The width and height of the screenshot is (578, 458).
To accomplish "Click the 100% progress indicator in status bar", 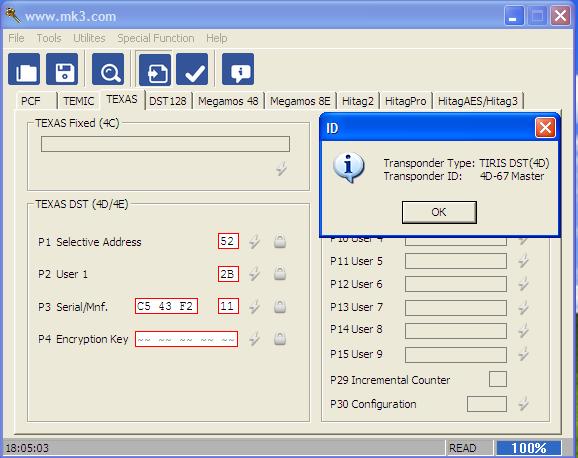I will click(x=529, y=448).
